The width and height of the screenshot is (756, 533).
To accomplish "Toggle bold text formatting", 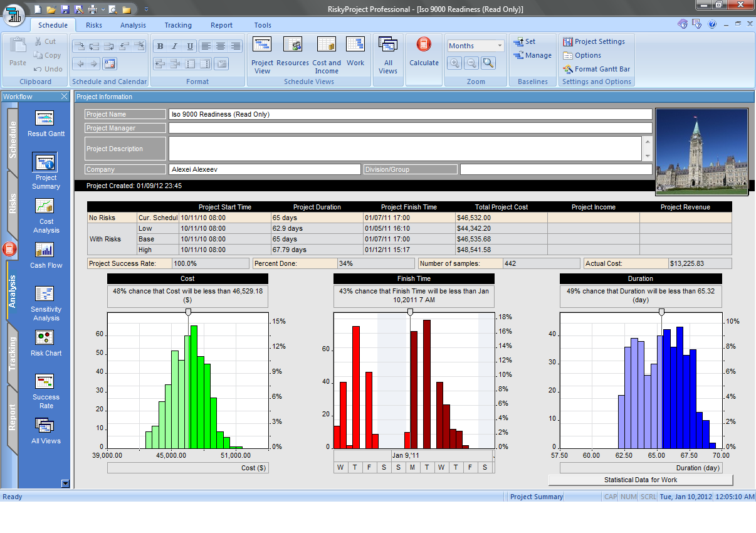I will (x=160, y=46).
